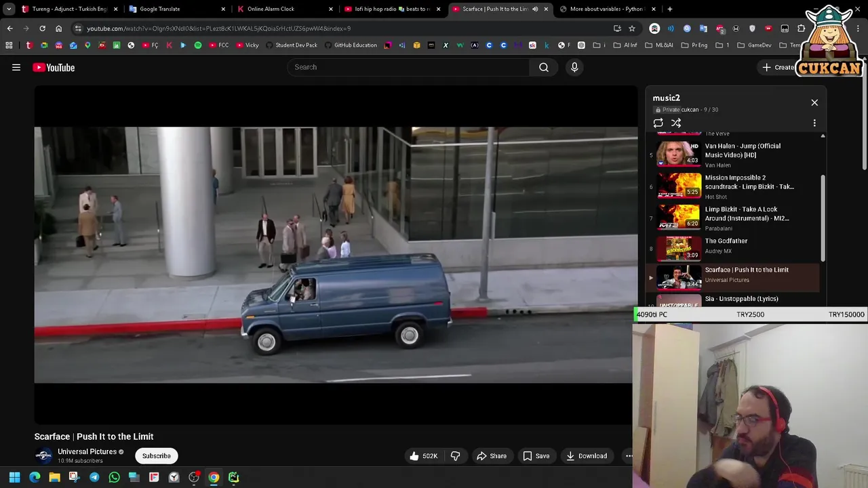868x488 pixels.
Task: Expand the GameDev bookmarks folder
Action: click(x=754, y=45)
